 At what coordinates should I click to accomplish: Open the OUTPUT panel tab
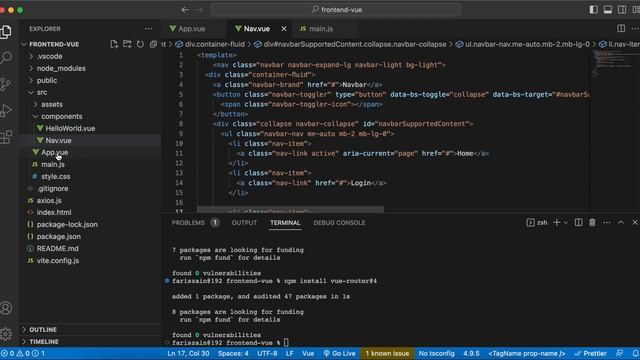pos(244,222)
